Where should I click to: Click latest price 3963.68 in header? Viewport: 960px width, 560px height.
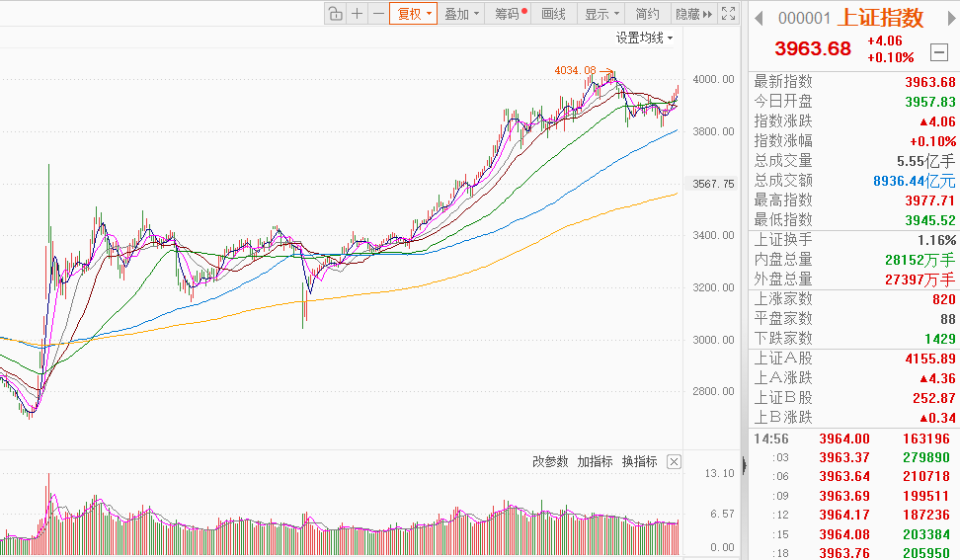click(813, 48)
